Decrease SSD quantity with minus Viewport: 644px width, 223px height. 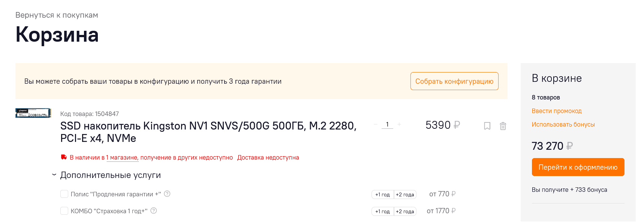pyautogui.click(x=375, y=125)
